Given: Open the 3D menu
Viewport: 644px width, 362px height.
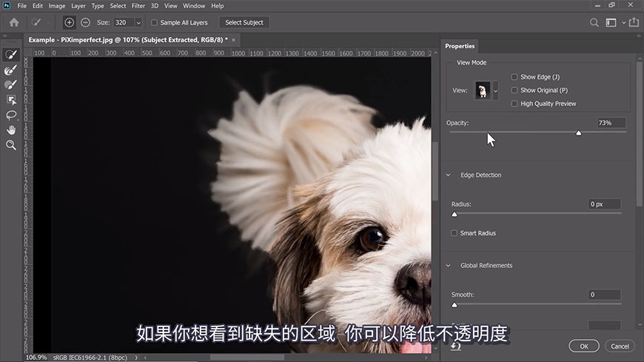Looking at the screenshot, I should click(155, 6).
